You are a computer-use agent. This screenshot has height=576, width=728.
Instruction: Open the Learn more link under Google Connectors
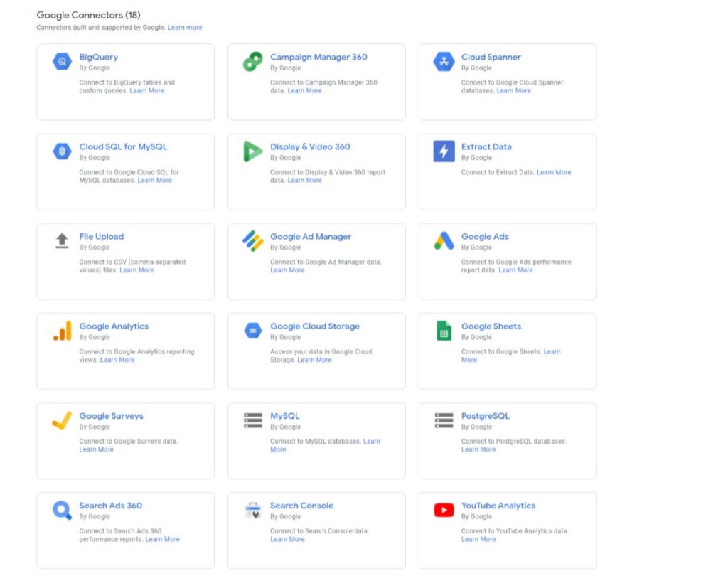[x=185, y=28]
